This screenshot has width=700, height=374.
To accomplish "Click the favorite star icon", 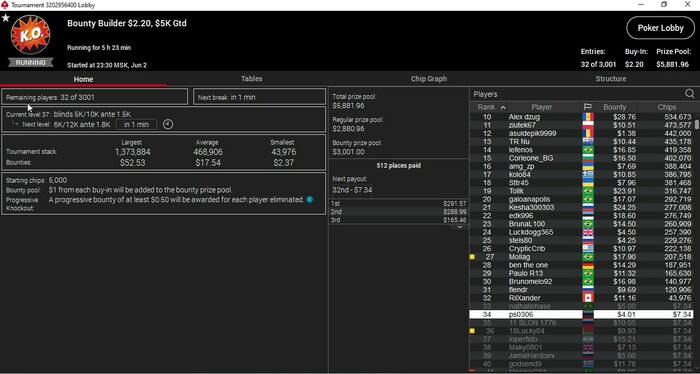I will (x=6, y=18).
